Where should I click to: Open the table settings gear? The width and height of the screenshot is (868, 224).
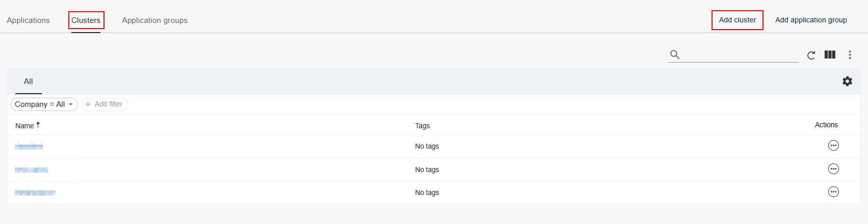tap(847, 81)
